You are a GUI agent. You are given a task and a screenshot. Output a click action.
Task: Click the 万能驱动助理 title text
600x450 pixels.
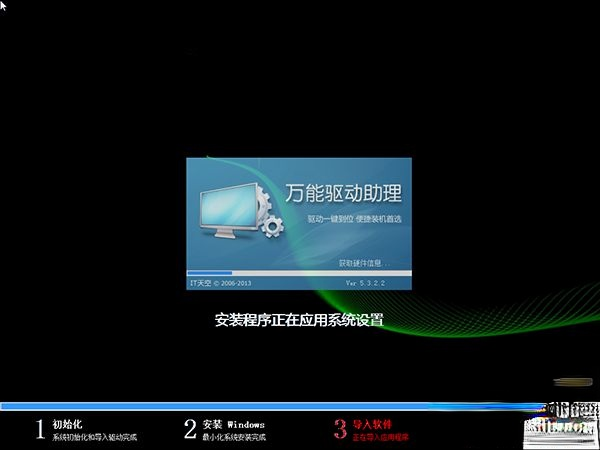click(x=343, y=193)
